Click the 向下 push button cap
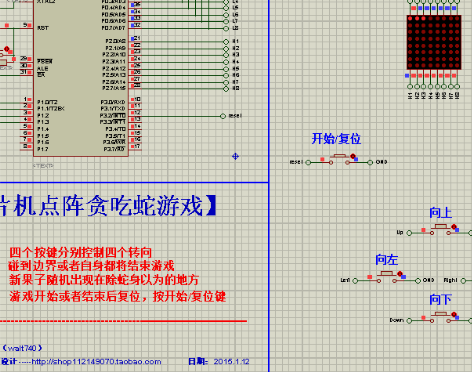Screen dimensions: 472x372 pyautogui.click(x=440, y=314)
